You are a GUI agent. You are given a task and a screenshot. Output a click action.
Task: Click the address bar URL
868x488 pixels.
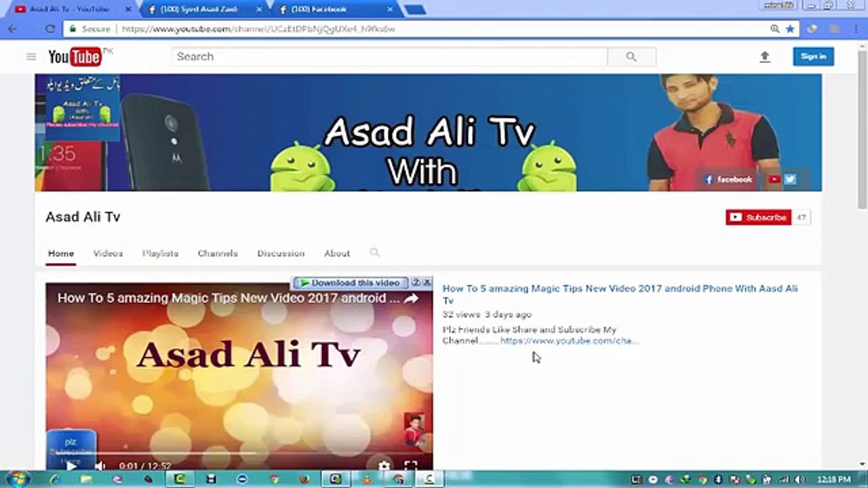point(258,29)
